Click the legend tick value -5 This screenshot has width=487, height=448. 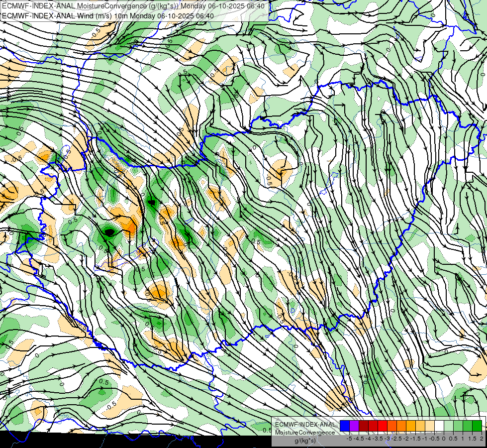(x=349, y=439)
